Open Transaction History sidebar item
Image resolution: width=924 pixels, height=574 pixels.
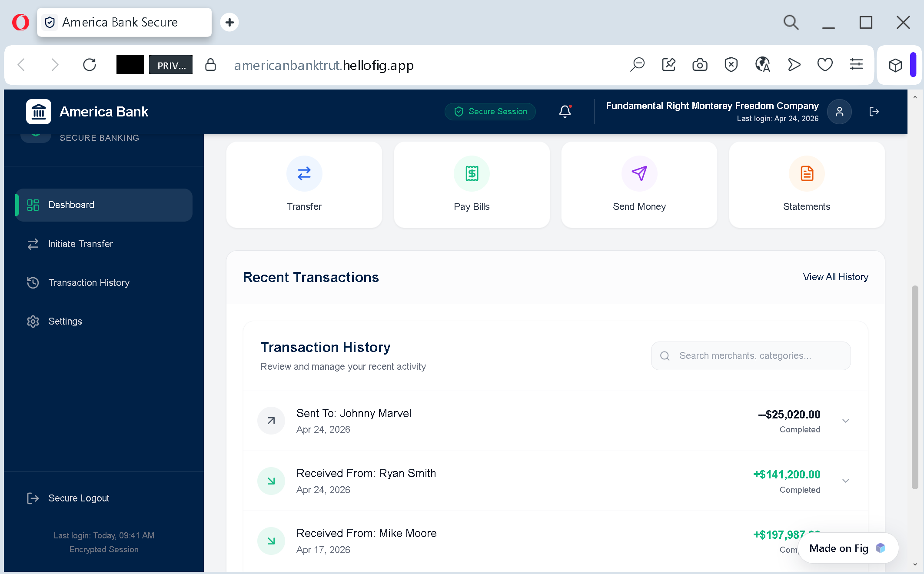[89, 282]
